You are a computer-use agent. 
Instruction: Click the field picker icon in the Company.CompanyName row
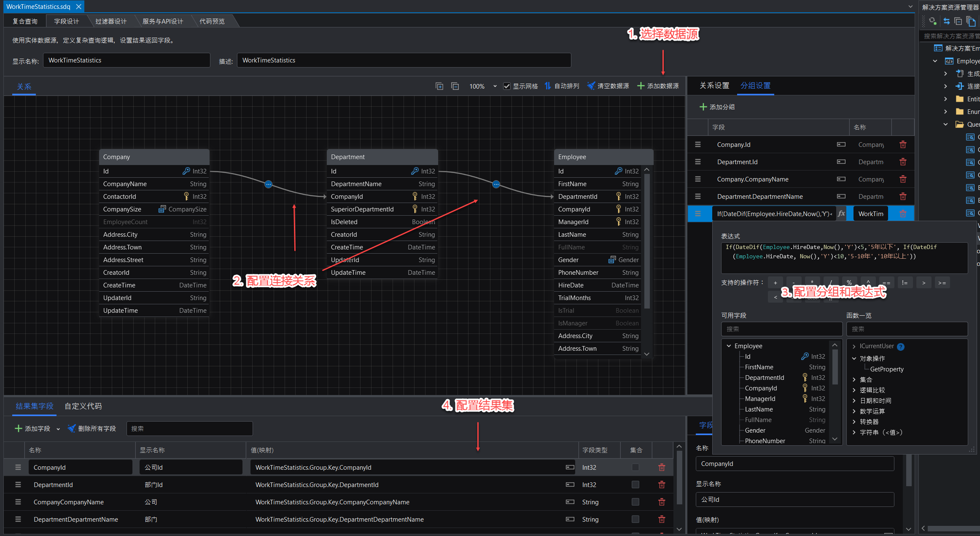point(841,179)
